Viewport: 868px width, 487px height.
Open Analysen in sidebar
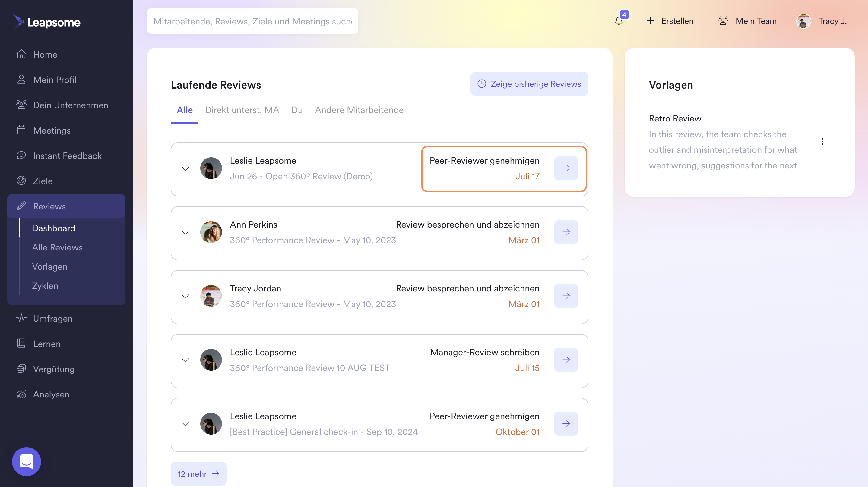coord(51,394)
